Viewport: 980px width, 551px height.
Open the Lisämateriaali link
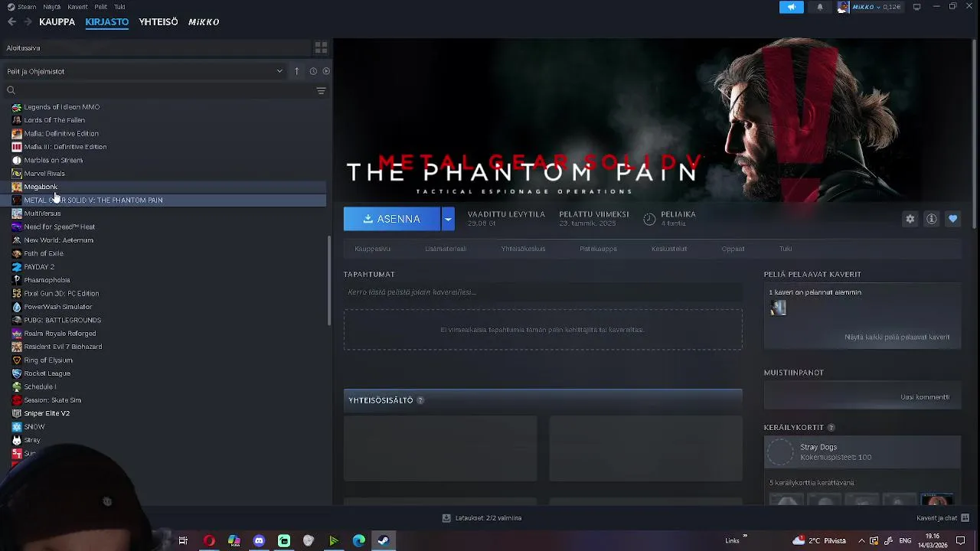point(446,249)
